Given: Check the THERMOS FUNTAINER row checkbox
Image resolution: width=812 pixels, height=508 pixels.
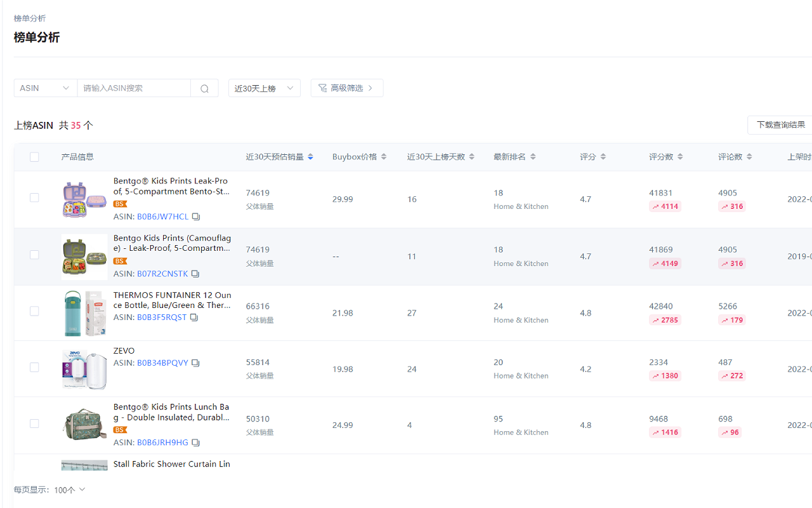Looking at the screenshot, I should [34, 311].
